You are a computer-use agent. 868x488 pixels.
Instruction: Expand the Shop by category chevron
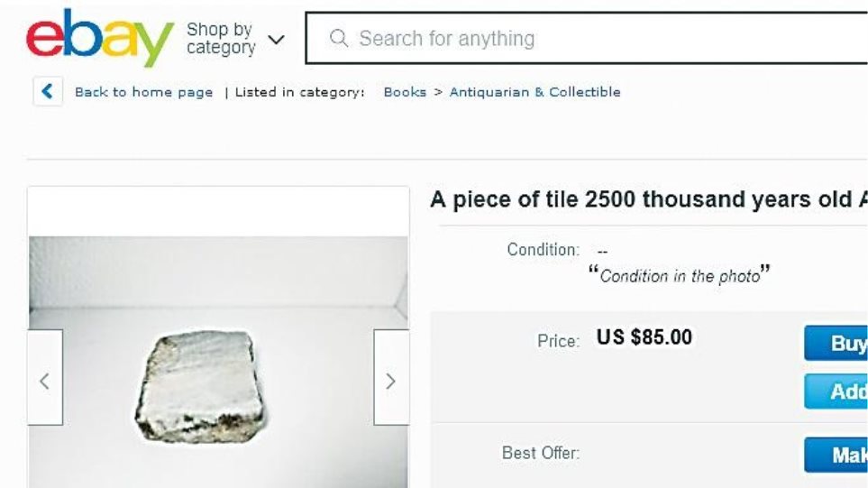[276, 40]
